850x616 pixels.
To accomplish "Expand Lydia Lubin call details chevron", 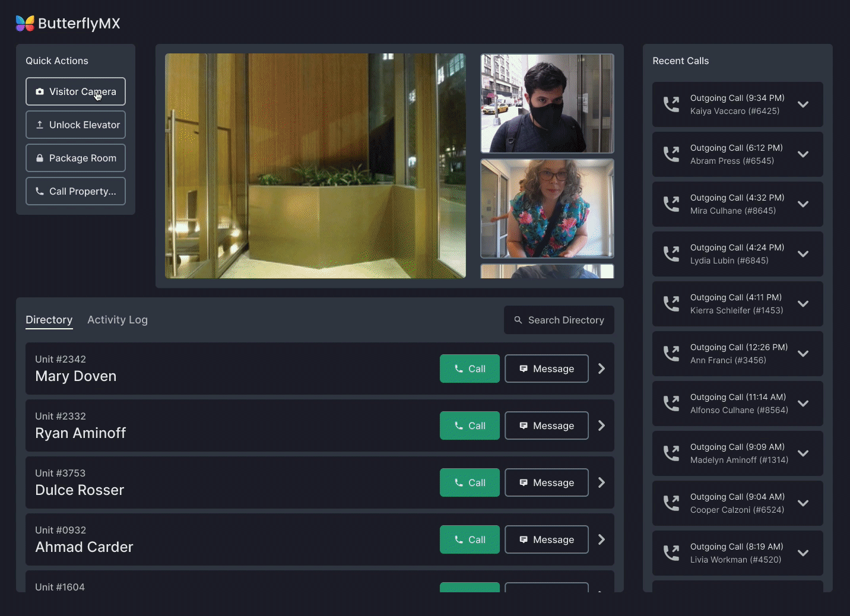I will [803, 254].
